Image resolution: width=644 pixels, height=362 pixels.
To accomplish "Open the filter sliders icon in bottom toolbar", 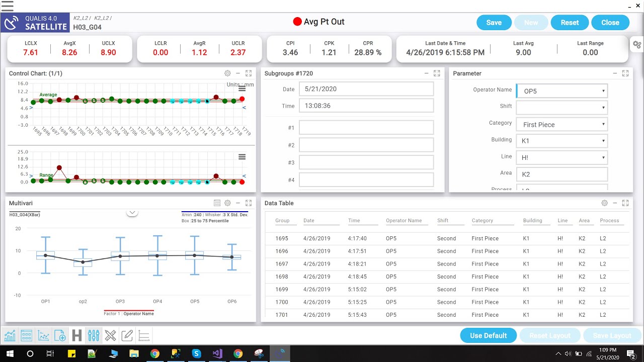I will click(94, 335).
